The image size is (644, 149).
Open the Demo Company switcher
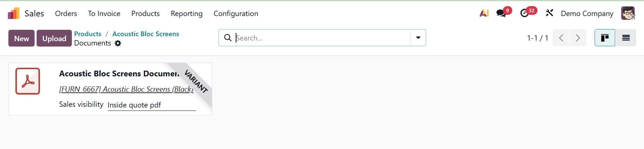[587, 13]
